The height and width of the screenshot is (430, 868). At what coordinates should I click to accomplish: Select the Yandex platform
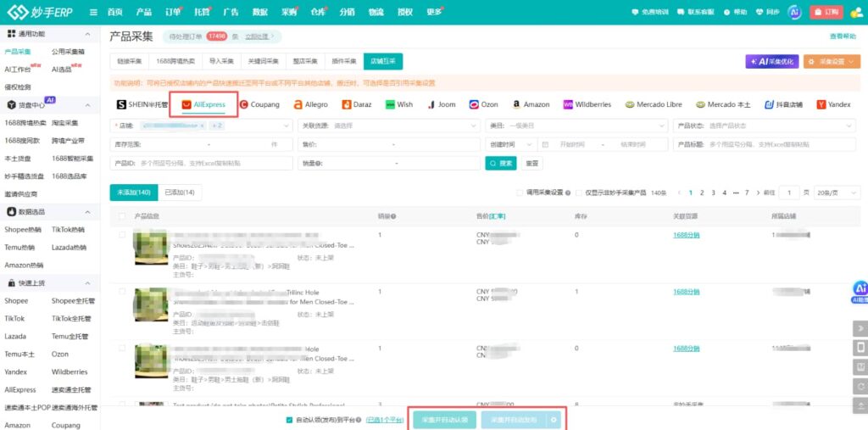(x=834, y=104)
